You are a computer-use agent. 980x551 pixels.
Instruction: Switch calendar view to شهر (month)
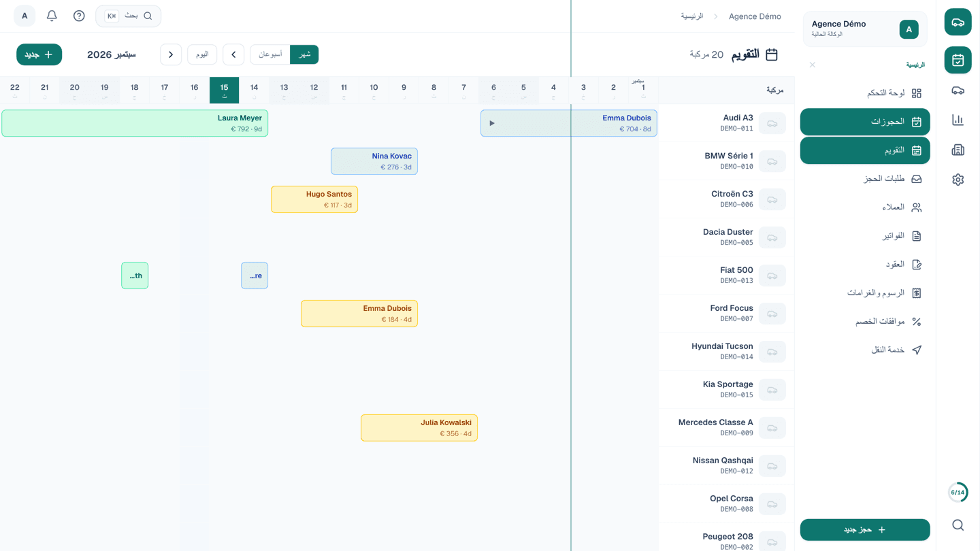click(x=304, y=54)
